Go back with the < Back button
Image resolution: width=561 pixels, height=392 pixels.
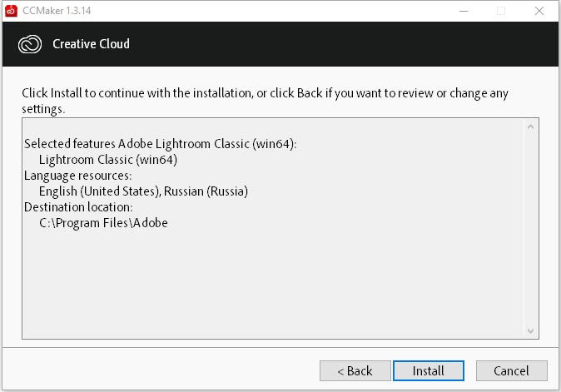pyautogui.click(x=355, y=371)
